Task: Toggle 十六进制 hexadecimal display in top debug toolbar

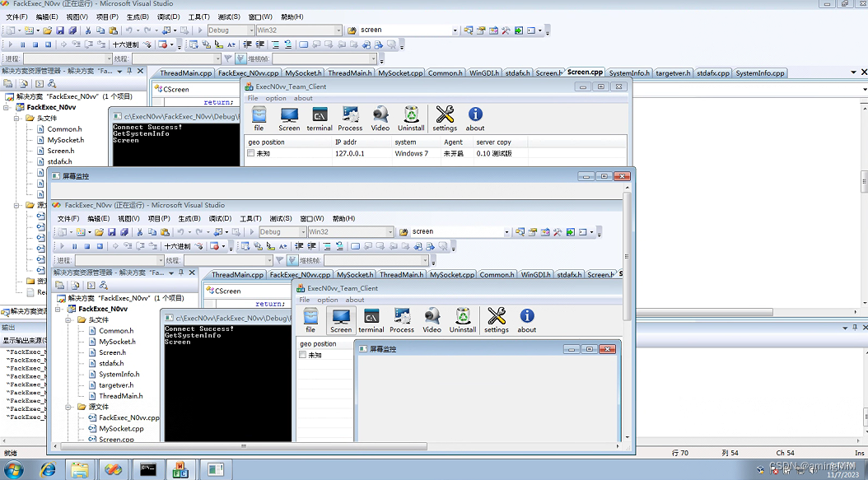Action: [x=126, y=44]
